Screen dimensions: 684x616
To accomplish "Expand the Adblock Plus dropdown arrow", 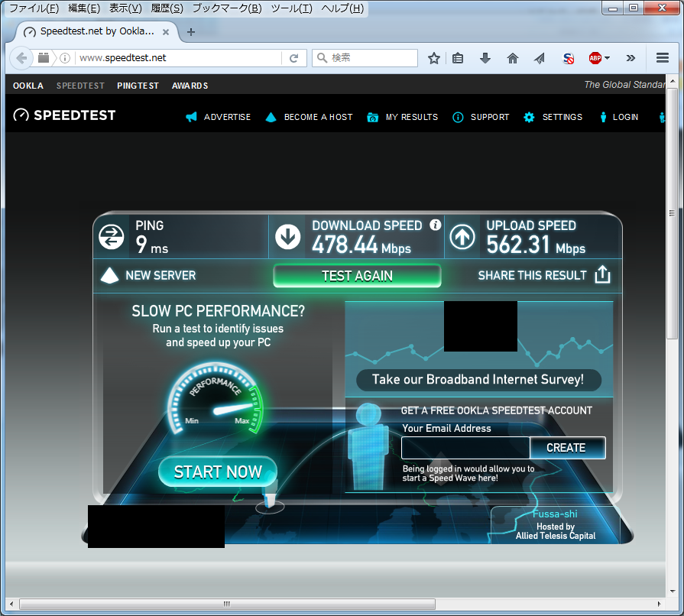I will click(x=608, y=58).
